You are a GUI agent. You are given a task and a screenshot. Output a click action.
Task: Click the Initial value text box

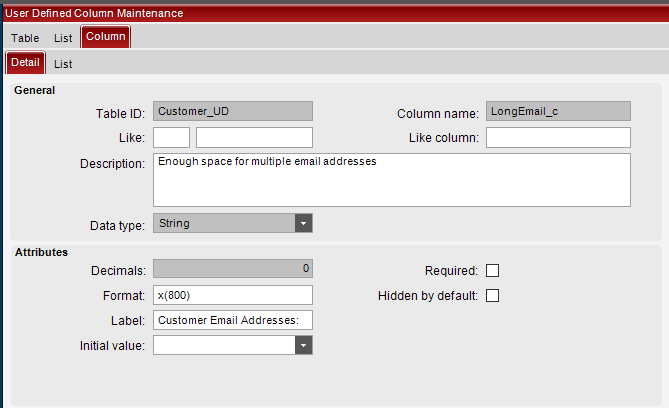coord(224,345)
